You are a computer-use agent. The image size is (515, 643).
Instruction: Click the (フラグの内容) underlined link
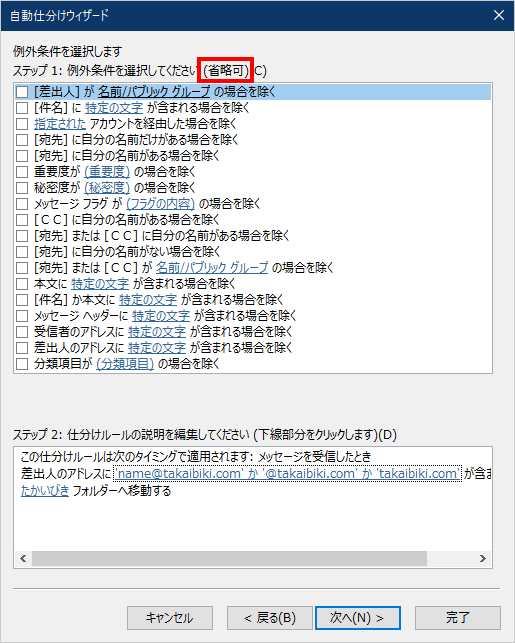coord(160,203)
